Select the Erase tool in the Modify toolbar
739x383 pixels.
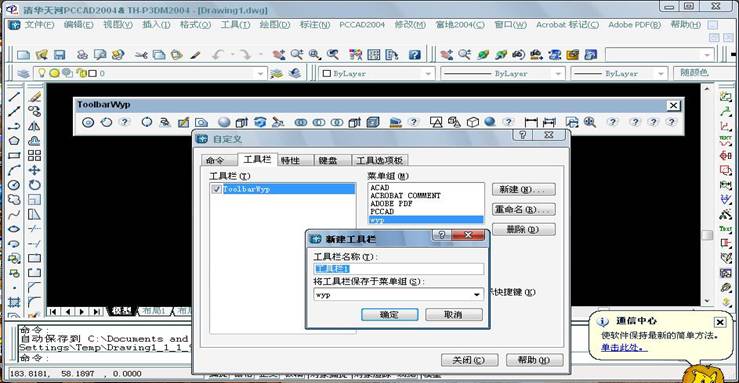coord(34,97)
